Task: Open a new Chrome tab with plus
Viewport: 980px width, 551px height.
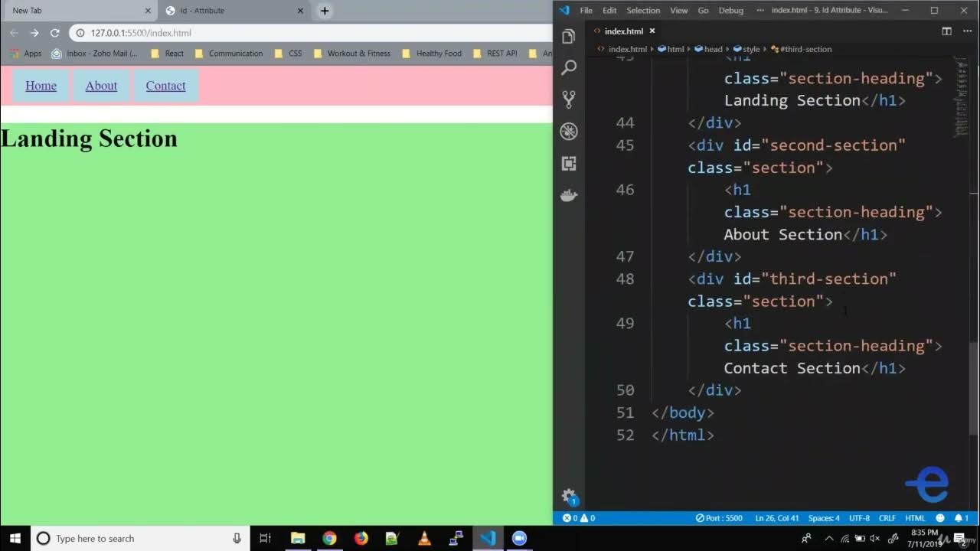Action: pyautogui.click(x=325, y=11)
